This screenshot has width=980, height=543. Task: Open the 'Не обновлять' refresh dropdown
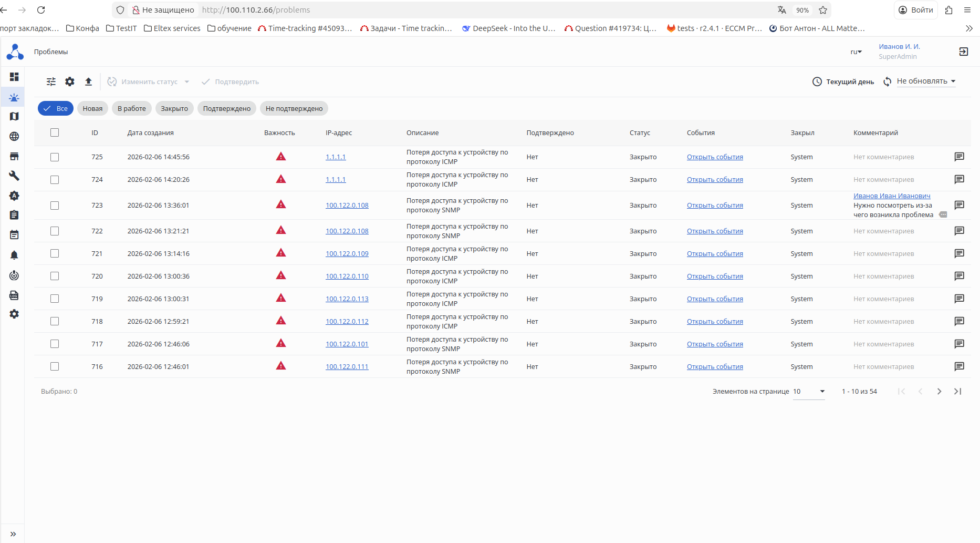tap(926, 81)
